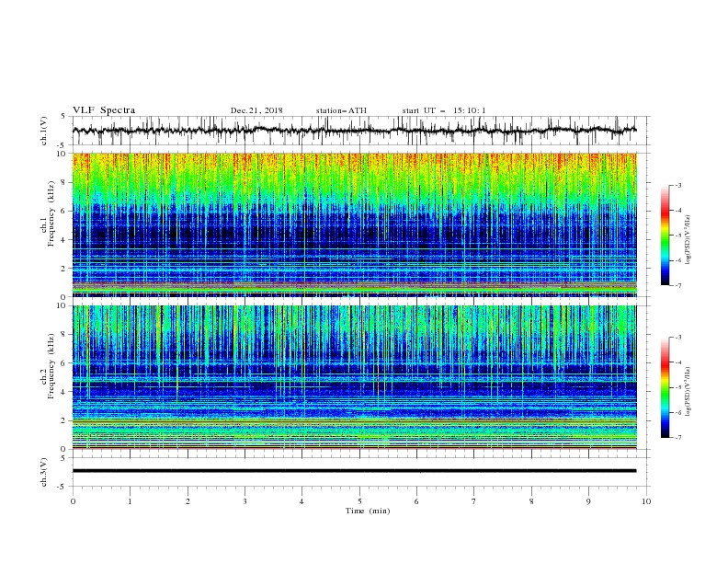
Task: Click the upper color bar "-3" tick value
Action: point(678,185)
